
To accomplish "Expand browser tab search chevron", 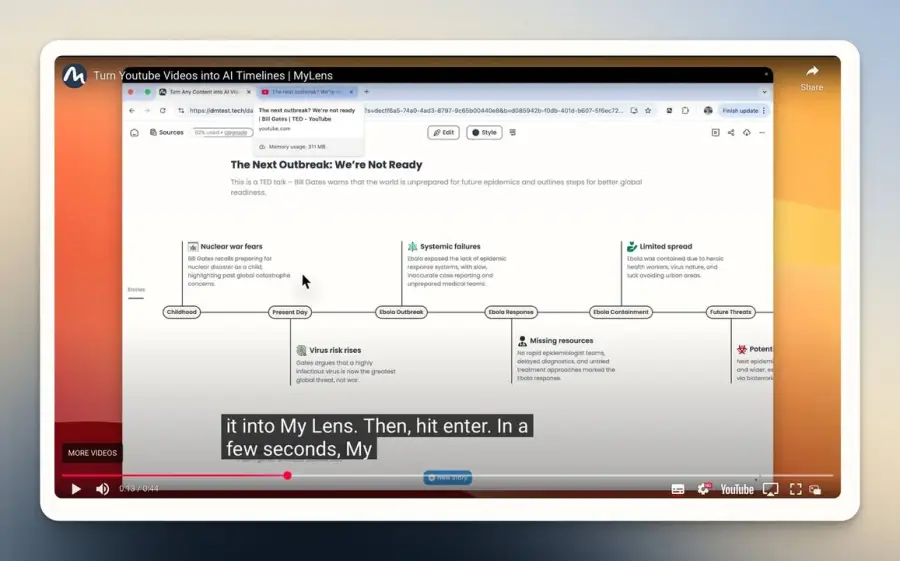I will [764, 92].
